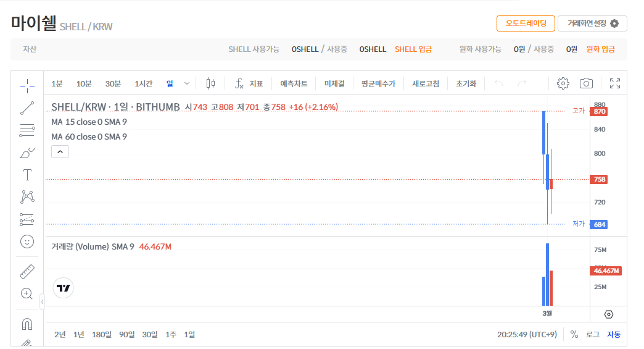The width and height of the screenshot is (644, 349).
Task: Select the 일 daily interval
Action: pos(170,84)
